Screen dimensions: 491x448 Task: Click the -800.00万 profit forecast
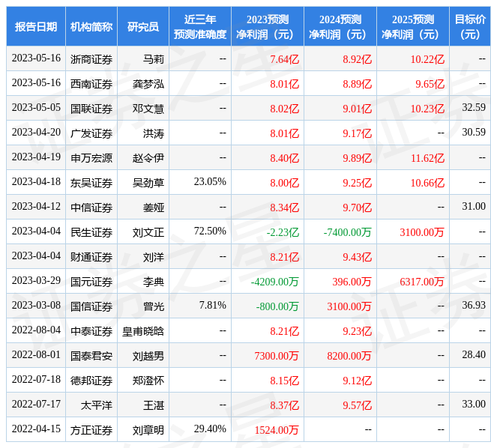[x=277, y=306]
